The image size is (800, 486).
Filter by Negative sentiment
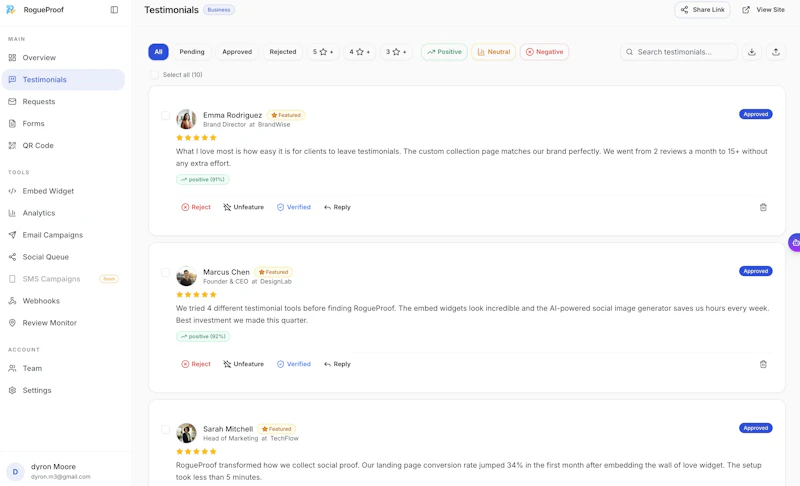click(544, 52)
